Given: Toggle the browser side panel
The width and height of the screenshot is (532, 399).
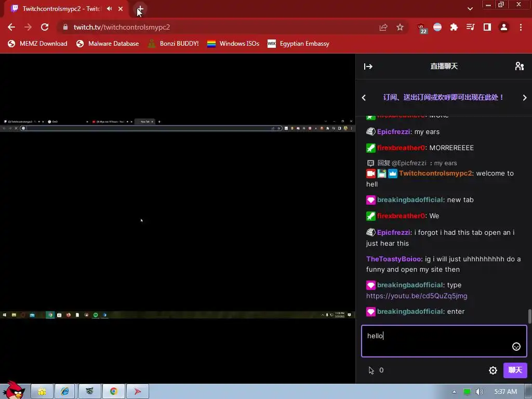Looking at the screenshot, I should tap(487, 27).
